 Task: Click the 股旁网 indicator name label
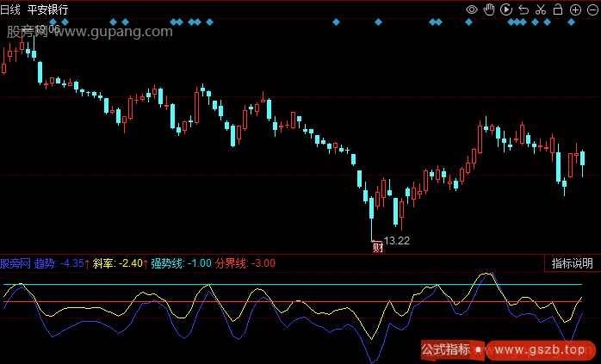tap(15, 263)
